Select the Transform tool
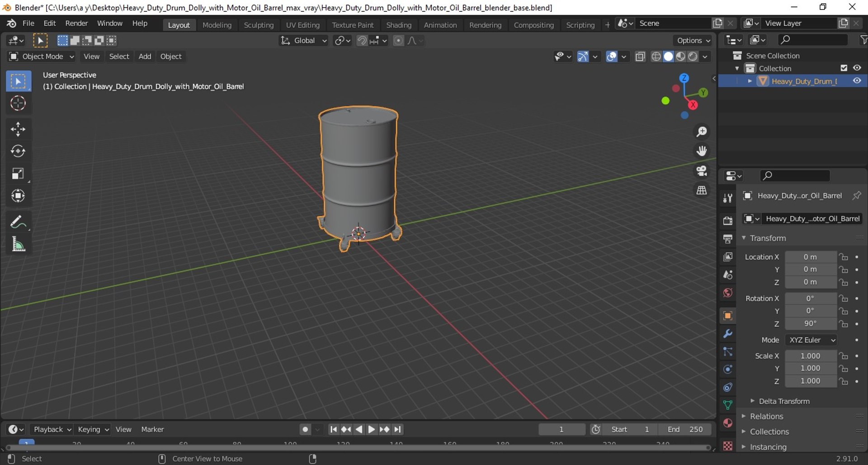 tap(18, 196)
